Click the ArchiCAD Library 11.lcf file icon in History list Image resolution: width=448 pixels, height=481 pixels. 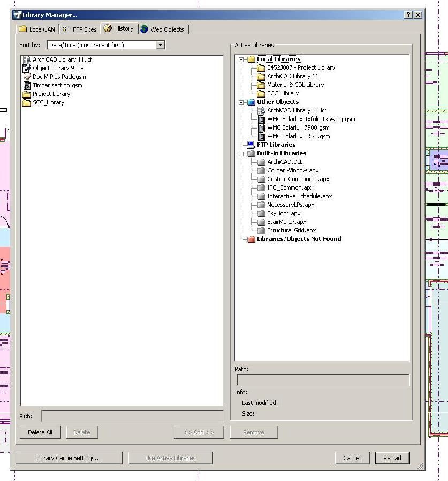coord(27,59)
